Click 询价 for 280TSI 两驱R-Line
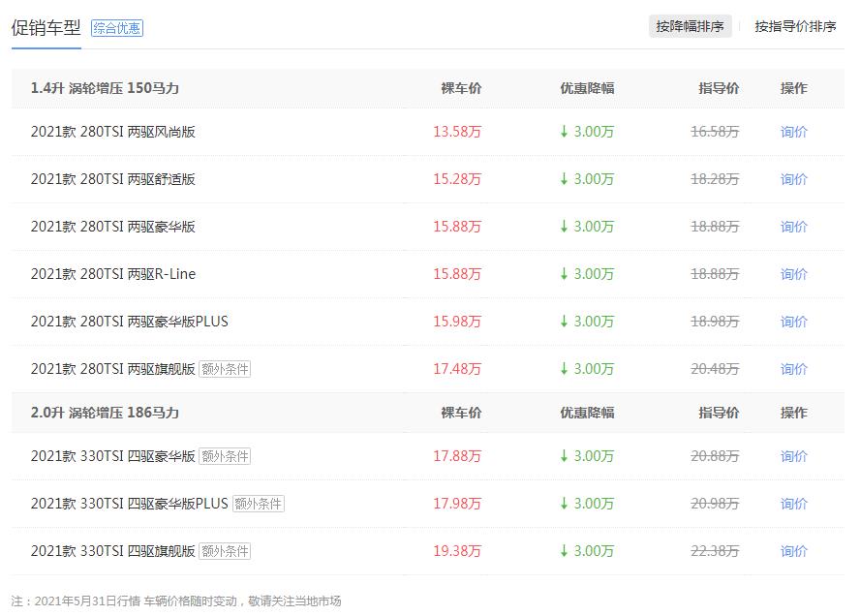This screenshot has width=860, height=616. click(793, 274)
